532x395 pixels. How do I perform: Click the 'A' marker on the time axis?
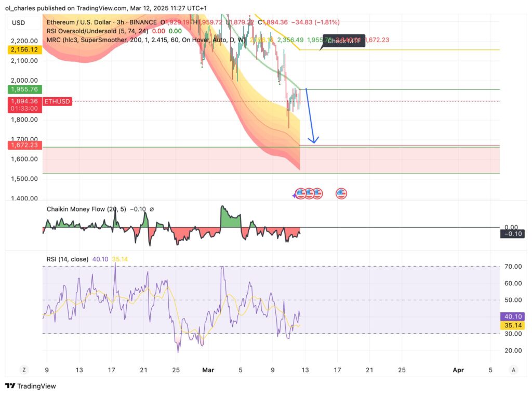tap(513, 370)
